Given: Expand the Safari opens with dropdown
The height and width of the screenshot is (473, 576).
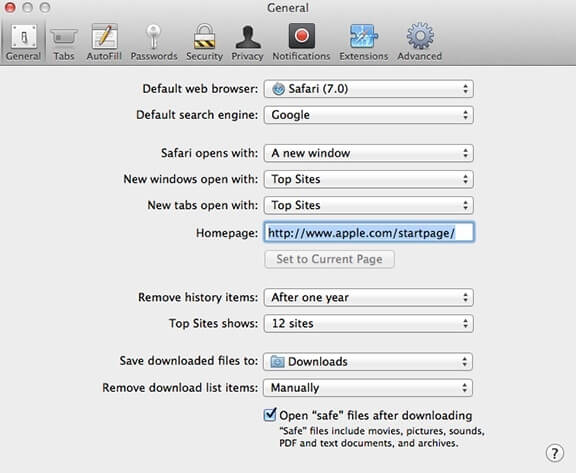Looking at the screenshot, I should tap(368, 153).
